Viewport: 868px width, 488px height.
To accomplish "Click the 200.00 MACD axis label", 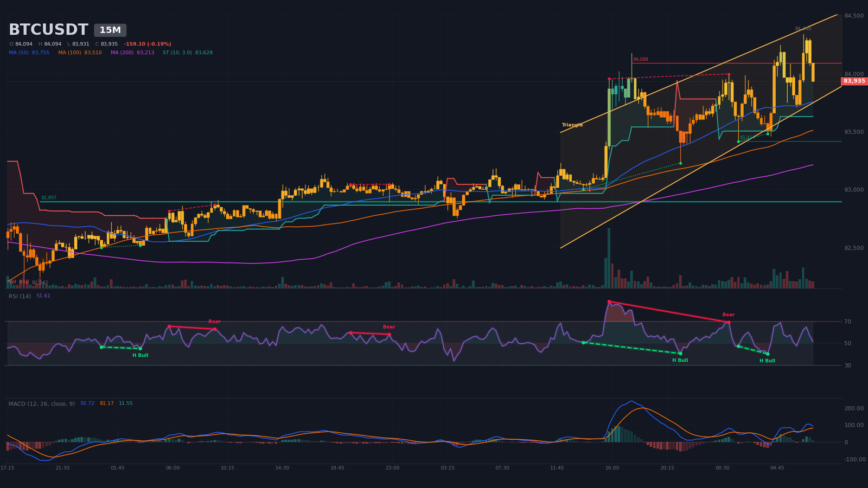I will (854, 408).
